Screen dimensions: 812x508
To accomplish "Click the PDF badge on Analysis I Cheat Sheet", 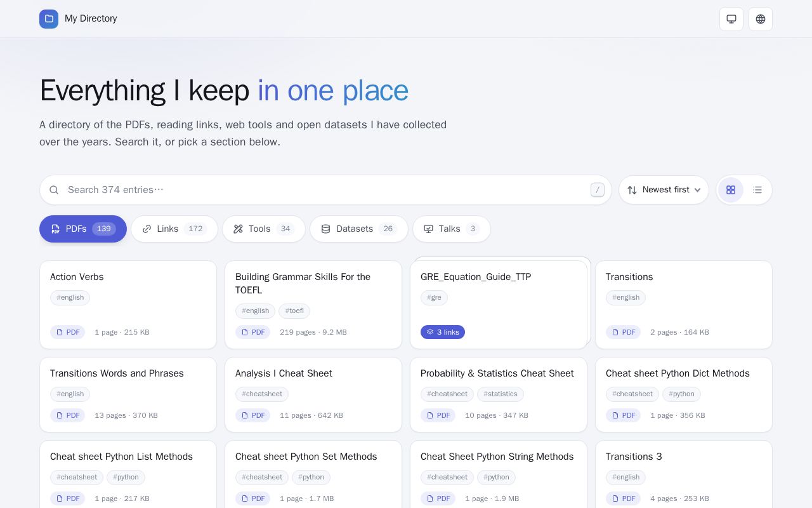I will [x=252, y=415].
